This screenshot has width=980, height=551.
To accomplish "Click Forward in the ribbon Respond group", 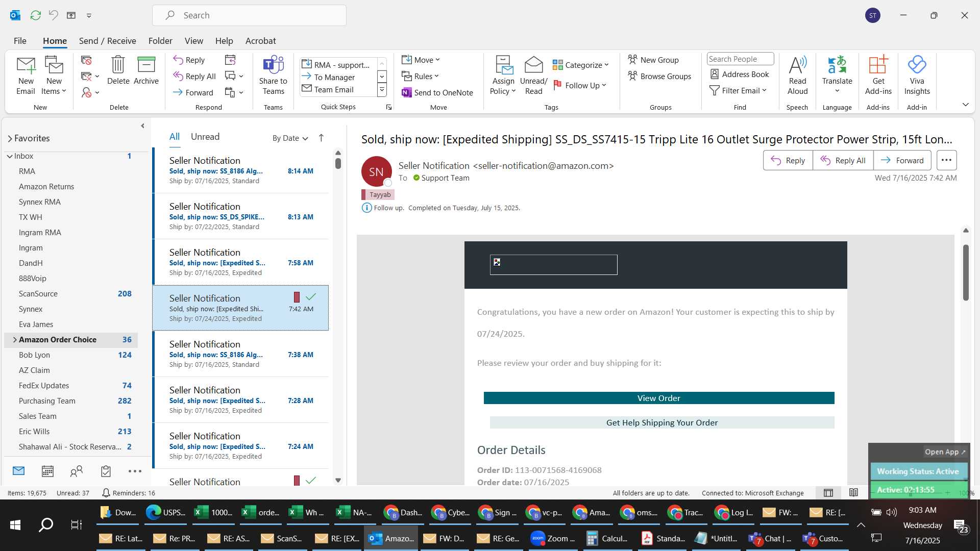I will (193, 92).
